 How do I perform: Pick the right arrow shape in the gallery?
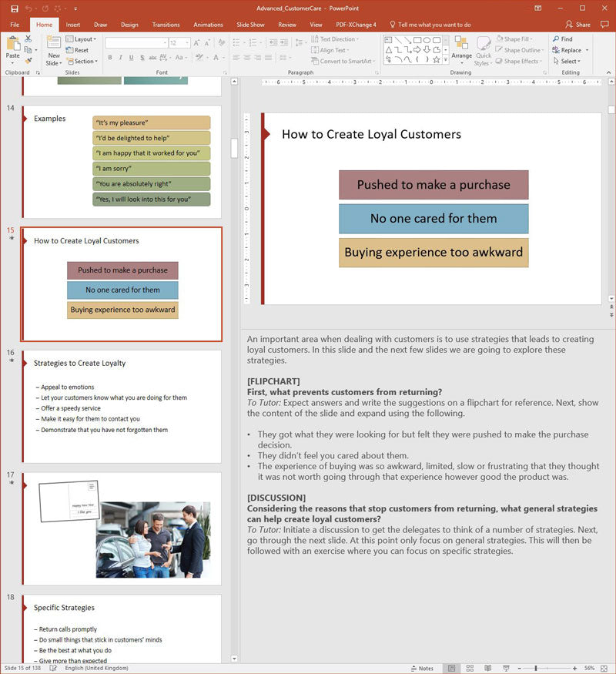click(417, 50)
